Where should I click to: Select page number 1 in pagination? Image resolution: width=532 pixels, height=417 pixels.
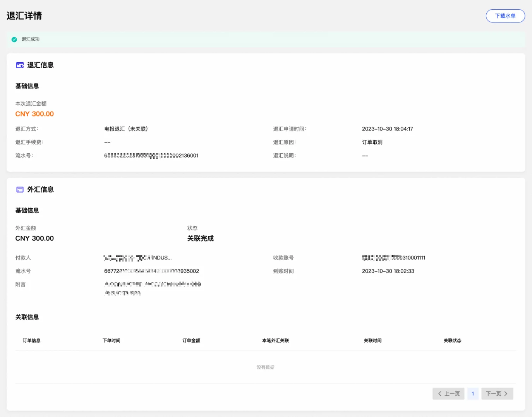472,393
